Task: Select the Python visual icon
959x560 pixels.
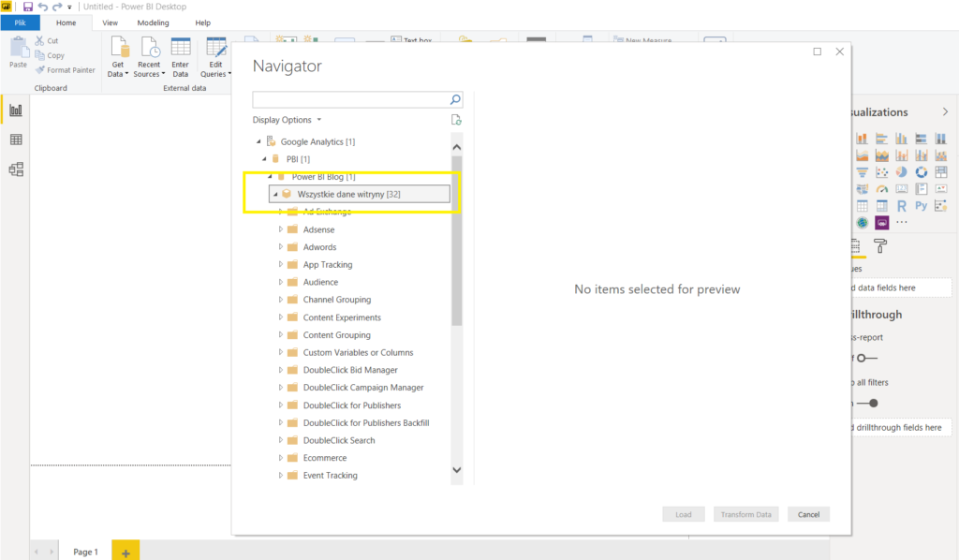Action: click(x=922, y=206)
